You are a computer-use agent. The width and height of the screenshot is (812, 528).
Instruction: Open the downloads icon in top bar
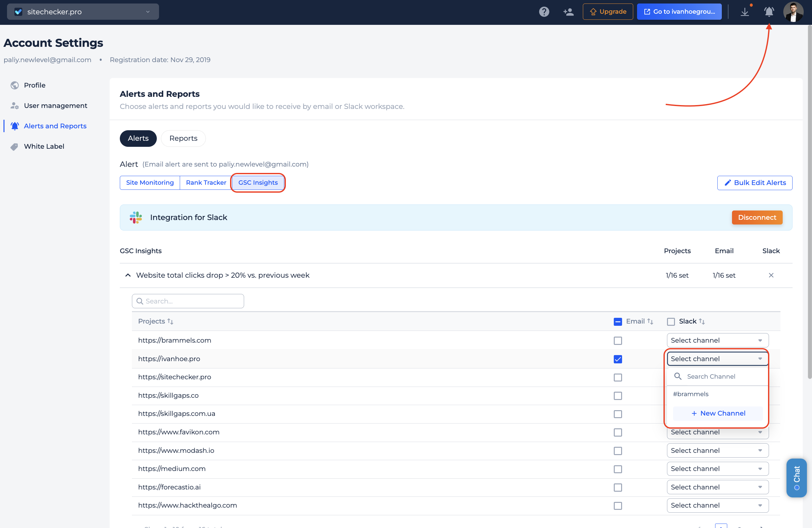[x=744, y=11]
